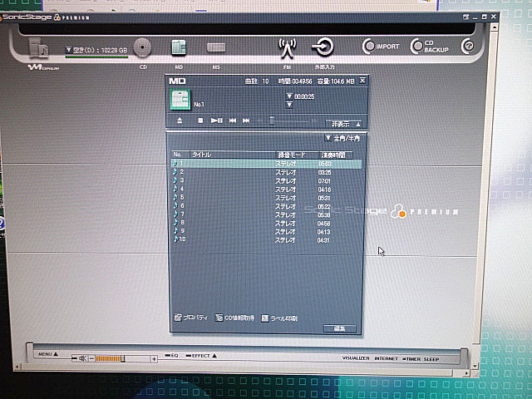Screen dimensions: 532x399
Task: Sort by the タイトル column header
Action: tap(233, 155)
